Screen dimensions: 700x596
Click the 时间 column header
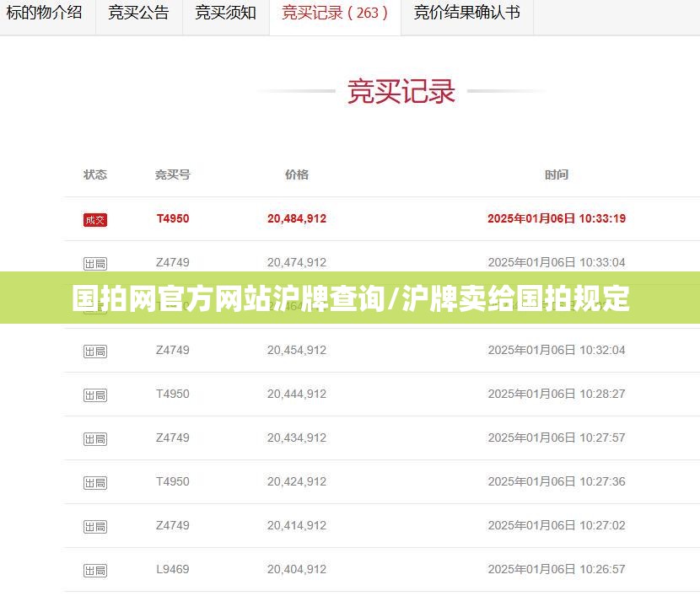[557, 175]
